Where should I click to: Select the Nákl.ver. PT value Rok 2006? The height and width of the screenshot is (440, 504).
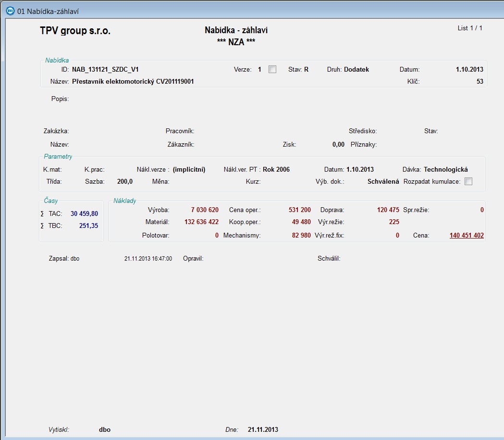tap(276, 170)
